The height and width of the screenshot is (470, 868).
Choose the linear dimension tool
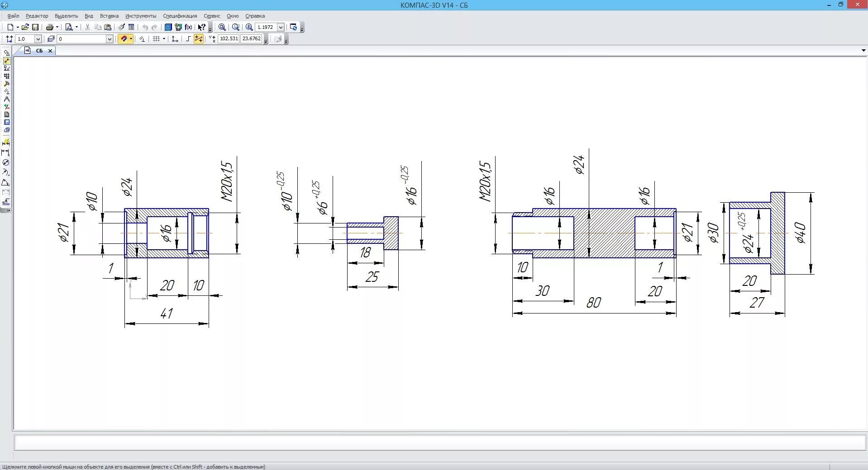click(6, 152)
